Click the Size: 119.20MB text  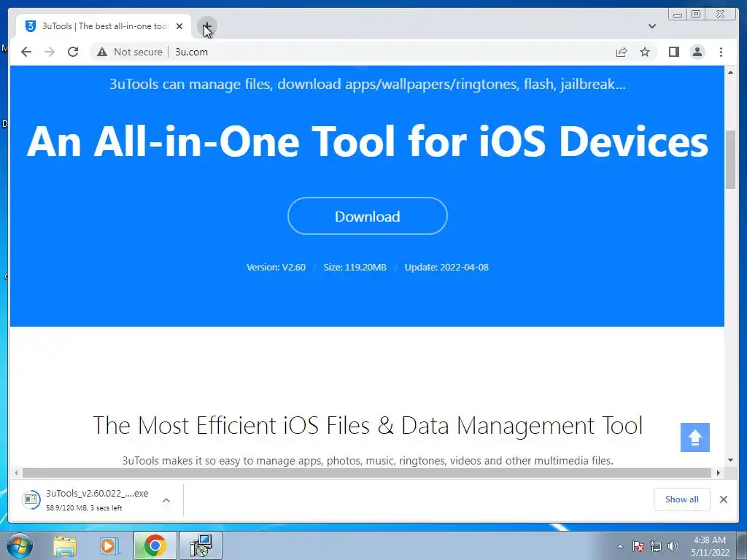[x=355, y=267]
